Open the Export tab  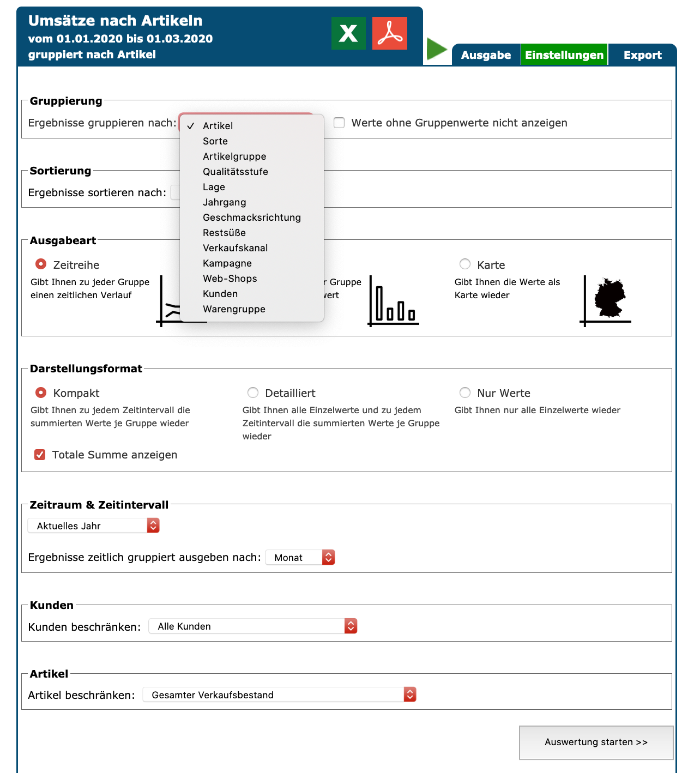click(642, 55)
